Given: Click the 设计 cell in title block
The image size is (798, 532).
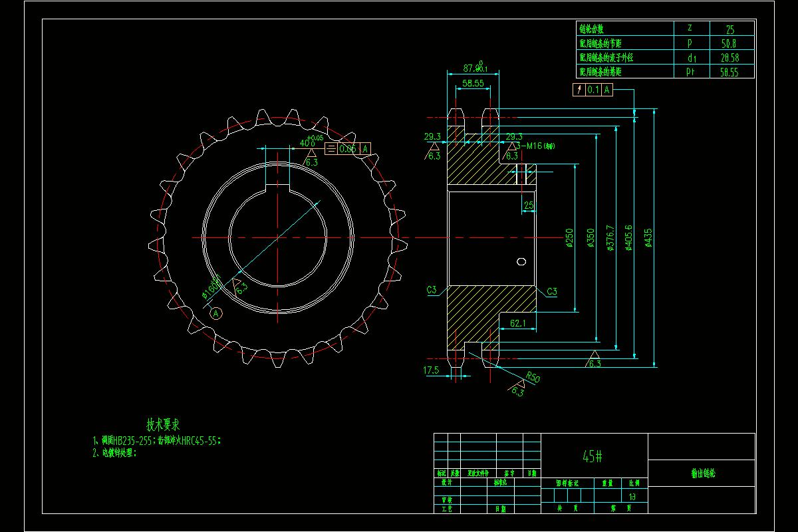Looking at the screenshot, I should [447, 483].
